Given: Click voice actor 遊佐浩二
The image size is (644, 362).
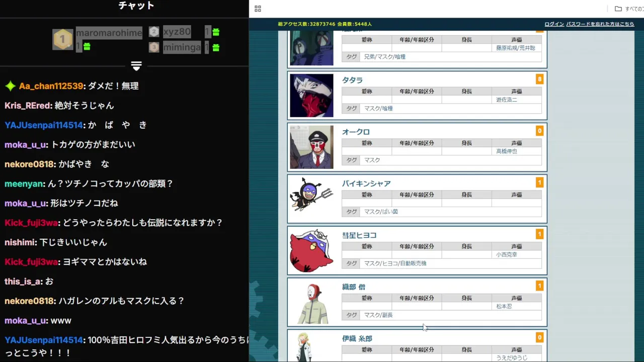Looking at the screenshot, I should click(507, 100).
